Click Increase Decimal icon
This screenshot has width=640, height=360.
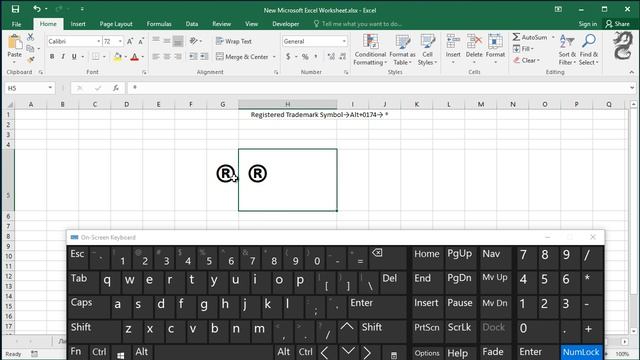pos(331,57)
